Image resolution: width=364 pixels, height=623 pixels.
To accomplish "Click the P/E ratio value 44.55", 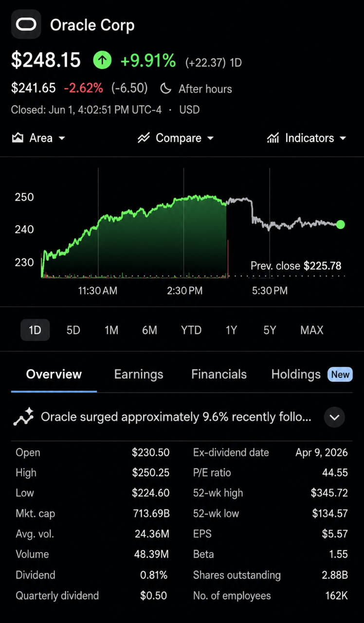I will (335, 473).
